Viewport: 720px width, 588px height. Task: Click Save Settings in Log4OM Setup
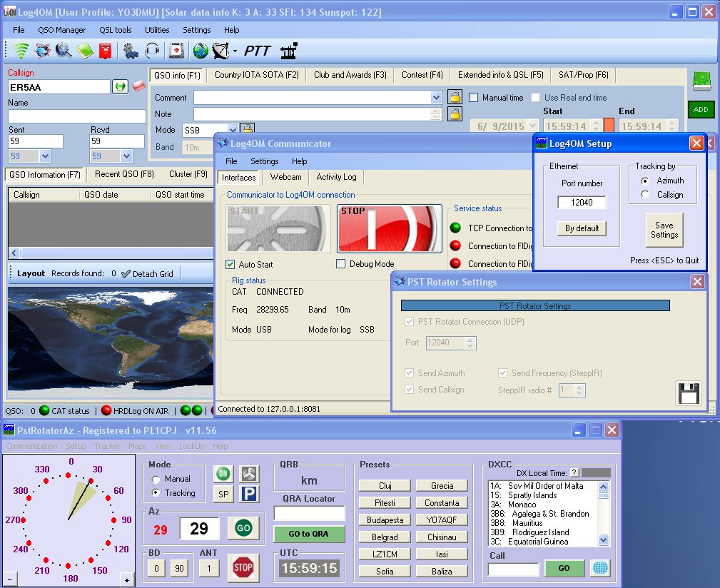664,230
